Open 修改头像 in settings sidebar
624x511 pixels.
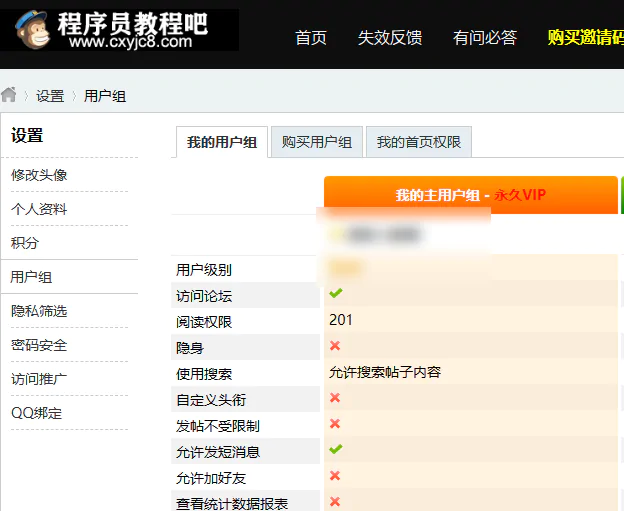tap(39, 175)
